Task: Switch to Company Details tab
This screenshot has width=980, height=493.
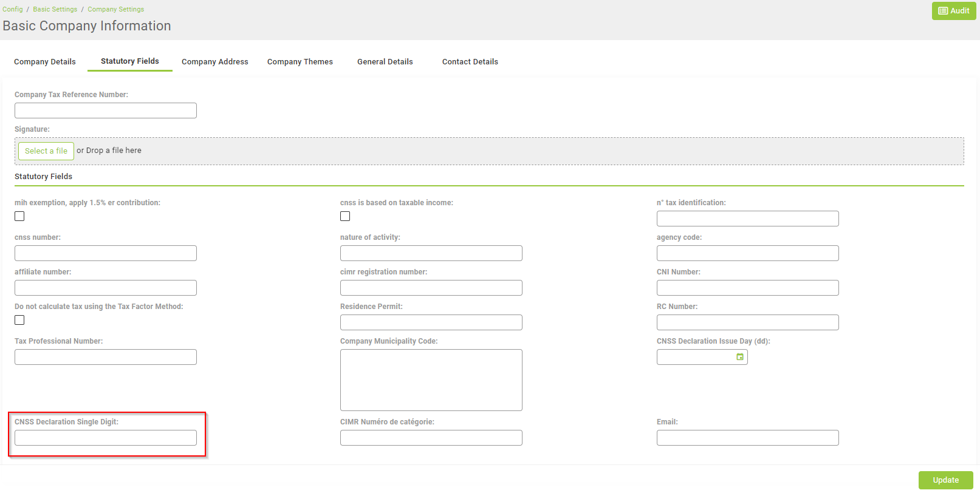Action: pos(45,62)
